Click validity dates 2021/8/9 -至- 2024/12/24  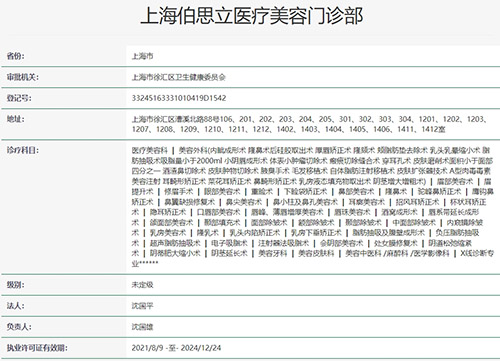click(x=176, y=348)
